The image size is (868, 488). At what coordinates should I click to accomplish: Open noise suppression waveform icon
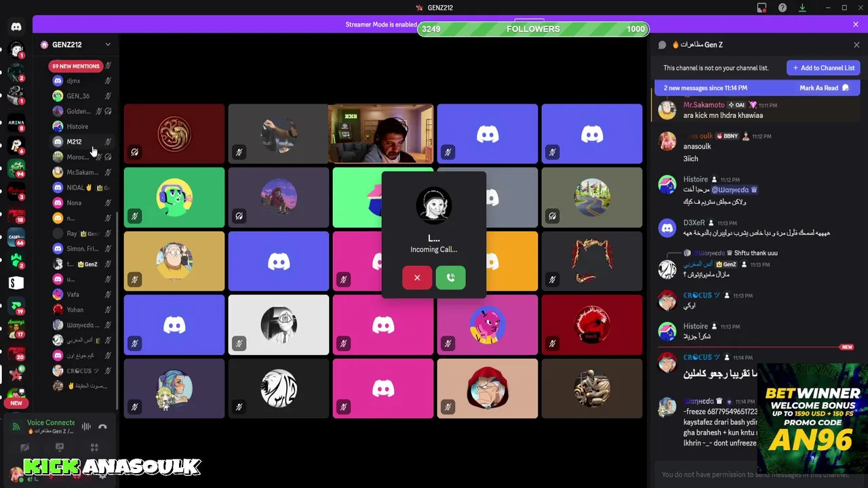point(86,426)
